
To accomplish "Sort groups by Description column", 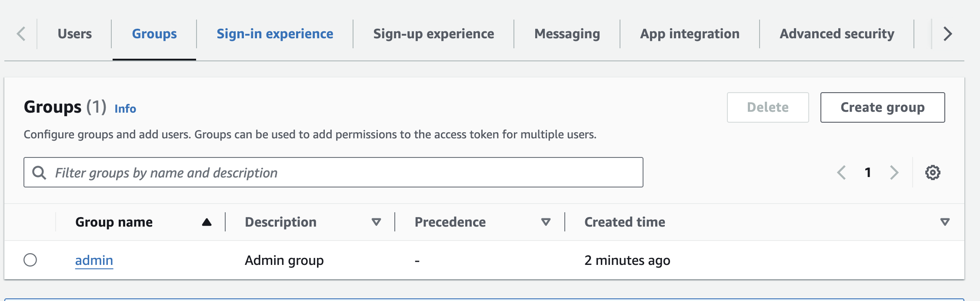I will point(376,222).
